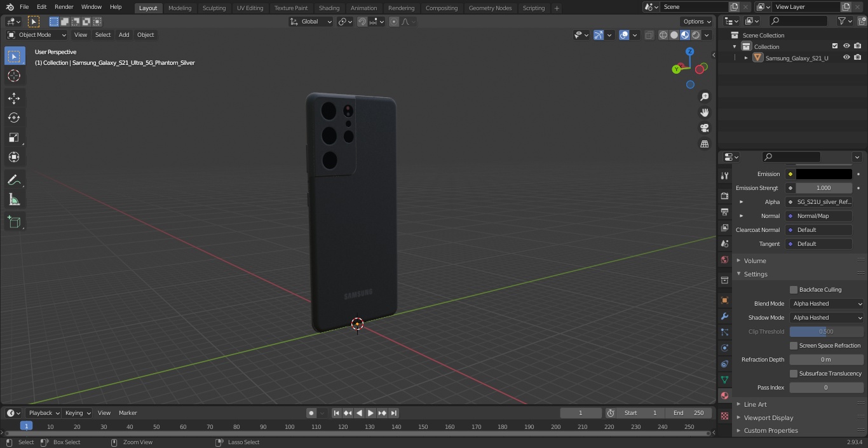
Task: Expand the Volume panel
Action: [754, 261]
